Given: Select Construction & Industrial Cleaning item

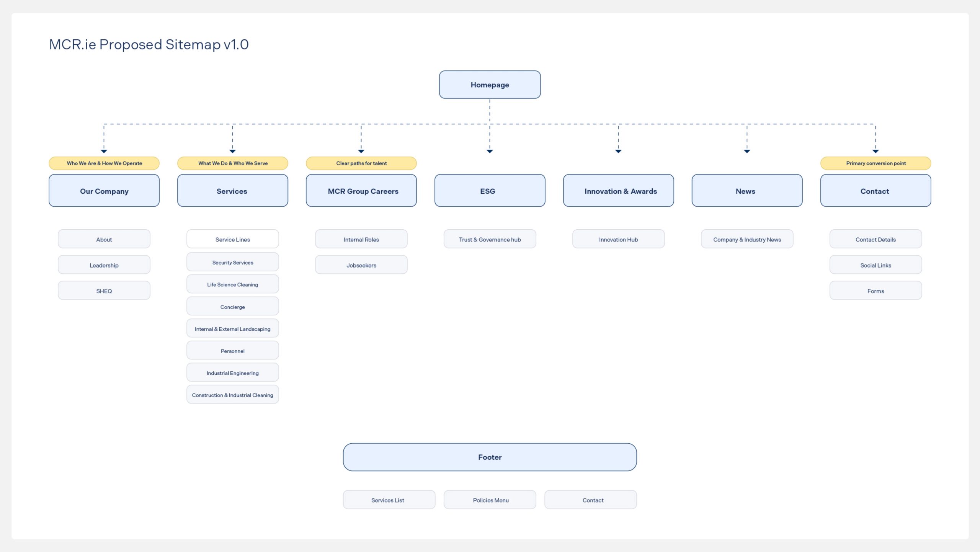Looking at the screenshot, I should 232,395.
